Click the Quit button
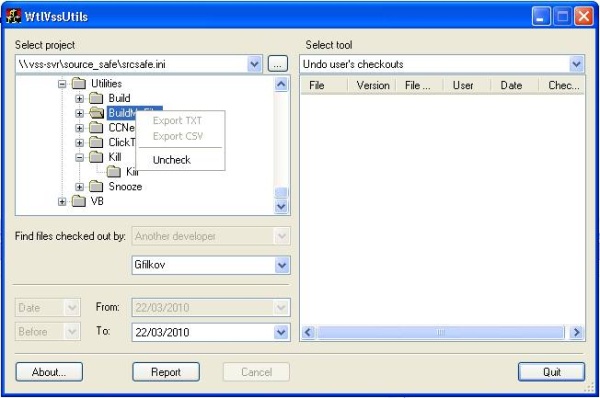Image resolution: width=600 pixels, height=398 pixels. (x=551, y=372)
